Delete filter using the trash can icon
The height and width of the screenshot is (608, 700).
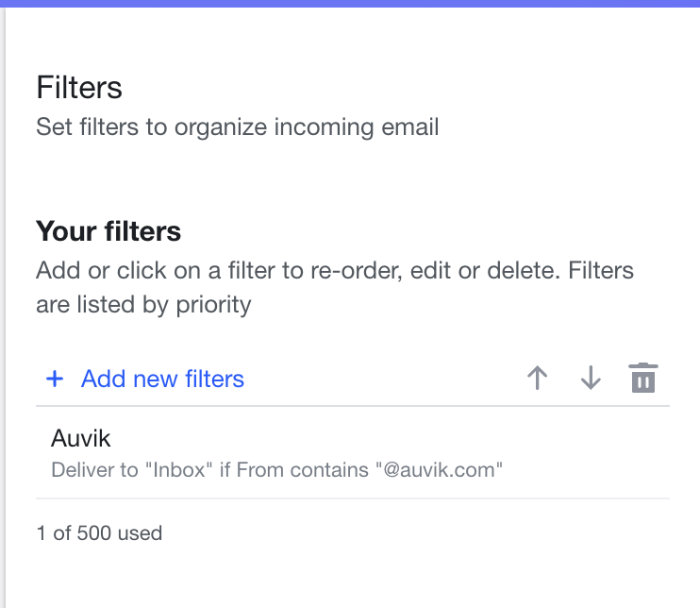point(643,378)
